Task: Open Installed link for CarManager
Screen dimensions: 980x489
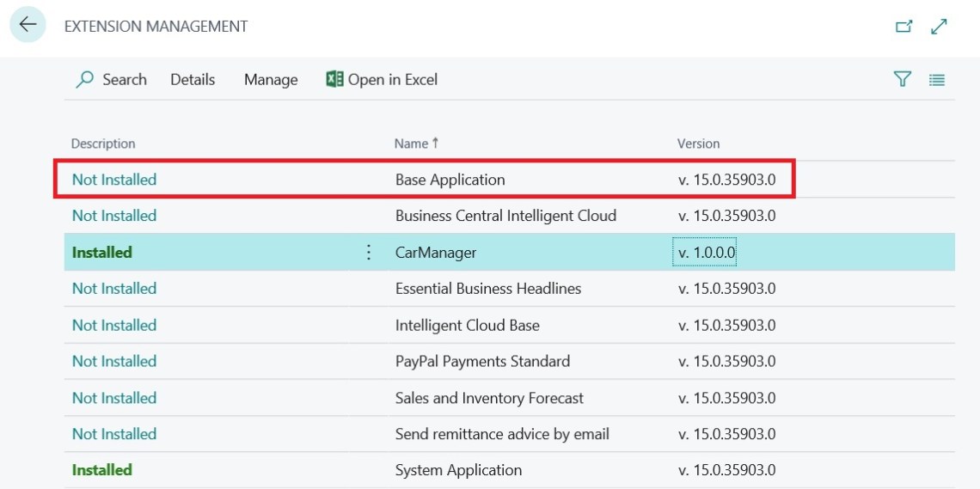Action: 102,253
